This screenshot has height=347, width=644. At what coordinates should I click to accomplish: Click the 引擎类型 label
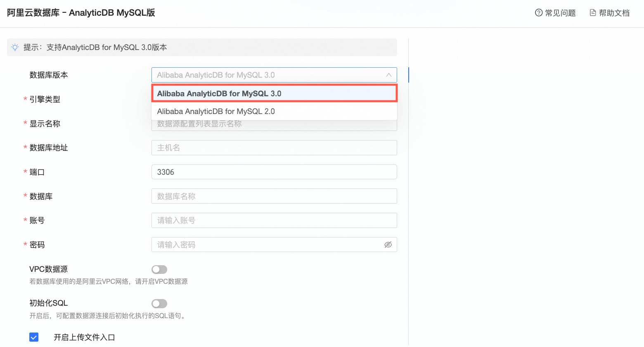click(x=45, y=99)
